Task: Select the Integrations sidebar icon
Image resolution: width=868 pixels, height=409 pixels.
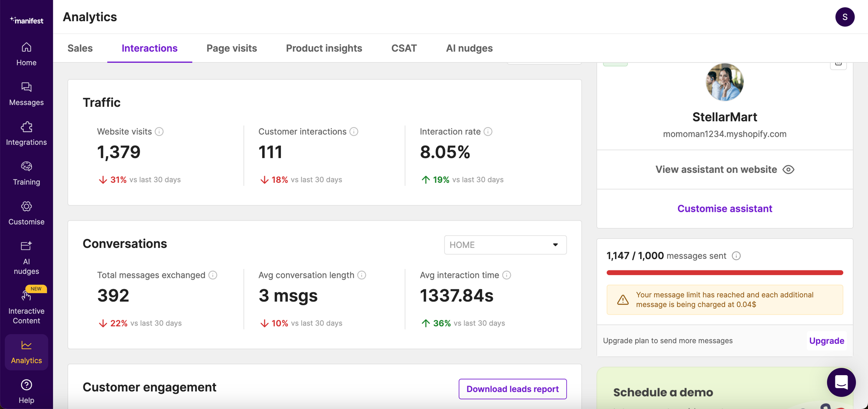Action: (26, 128)
